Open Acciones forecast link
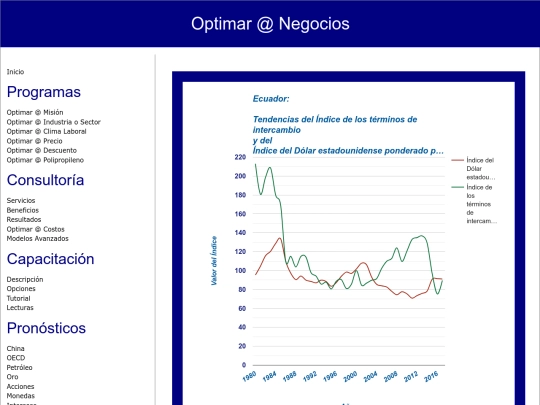This screenshot has width=540, height=405. pyautogui.click(x=20, y=386)
